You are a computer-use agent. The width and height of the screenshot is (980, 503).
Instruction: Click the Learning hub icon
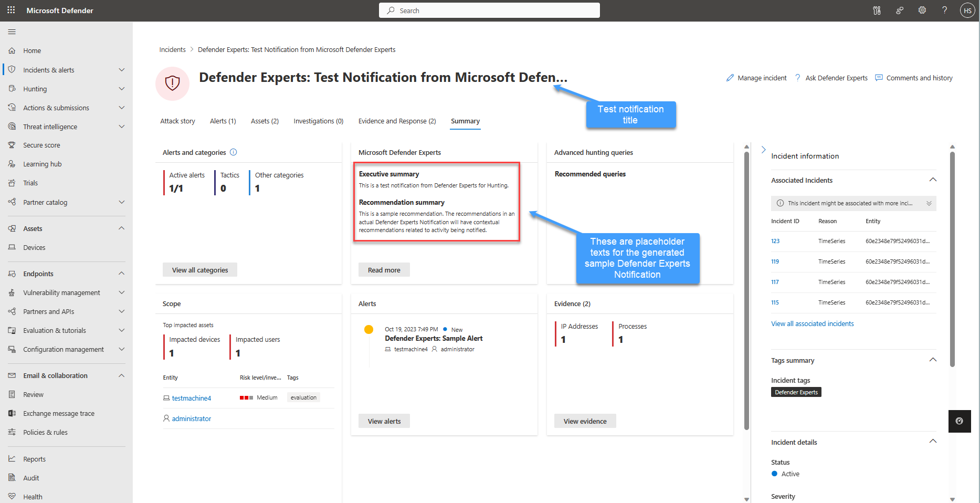tap(12, 164)
